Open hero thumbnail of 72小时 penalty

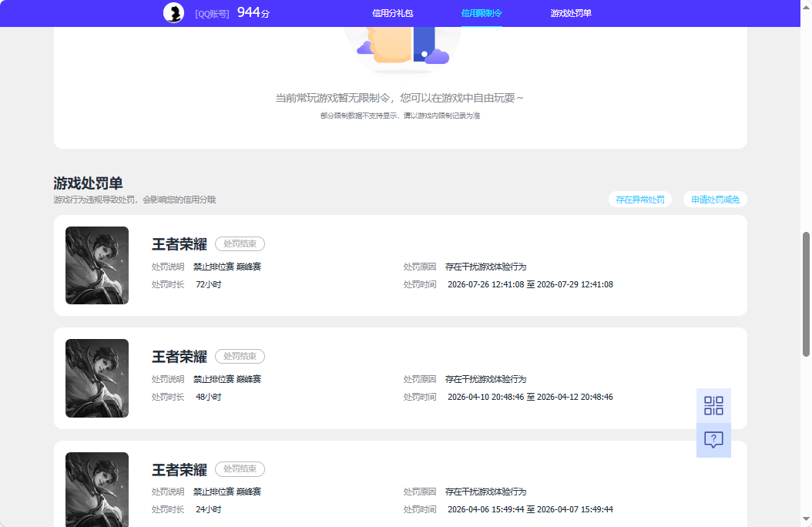tap(97, 266)
